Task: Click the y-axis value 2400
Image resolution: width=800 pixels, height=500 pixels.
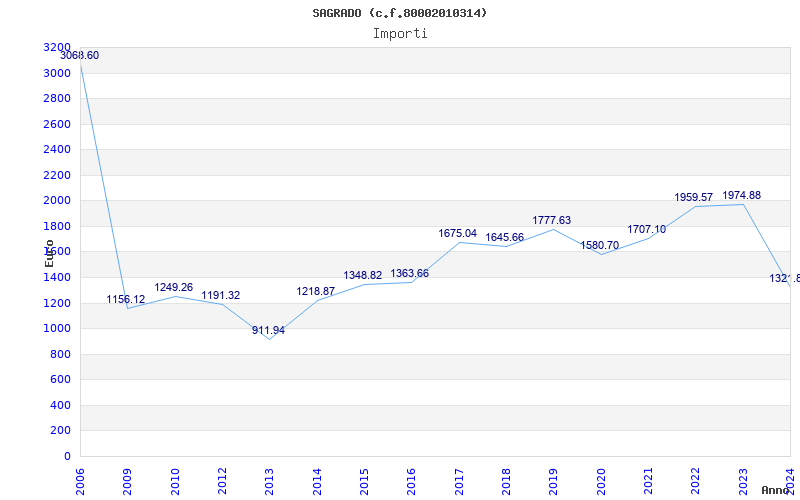Action: [x=57, y=149]
